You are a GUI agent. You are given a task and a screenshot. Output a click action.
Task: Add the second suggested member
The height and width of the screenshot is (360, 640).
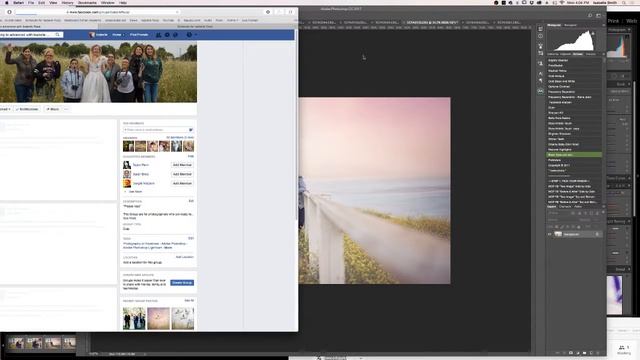(x=182, y=174)
